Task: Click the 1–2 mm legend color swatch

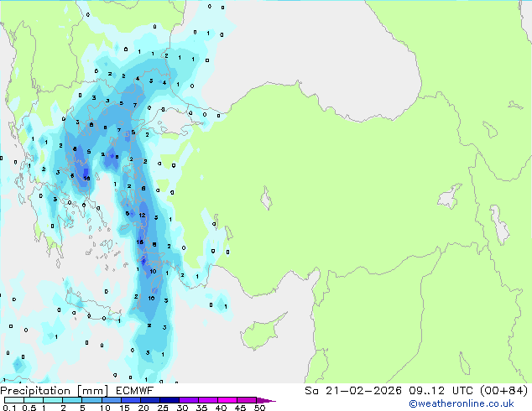Action: (x=53, y=400)
